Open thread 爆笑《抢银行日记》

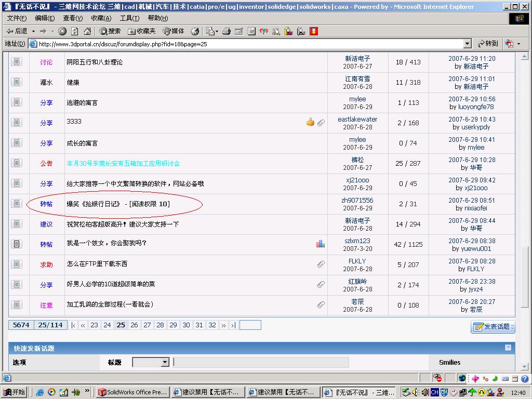click(94, 204)
